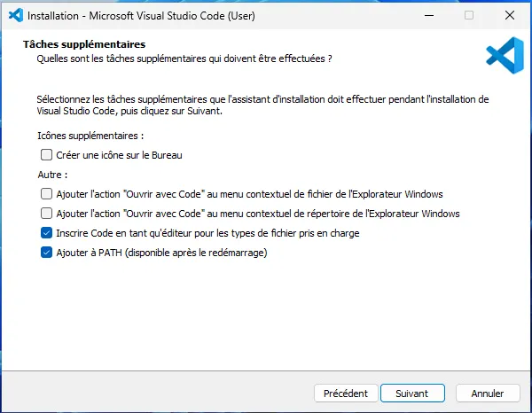Click the 'Autre :' group label
The image size is (532, 413).
(x=52, y=175)
